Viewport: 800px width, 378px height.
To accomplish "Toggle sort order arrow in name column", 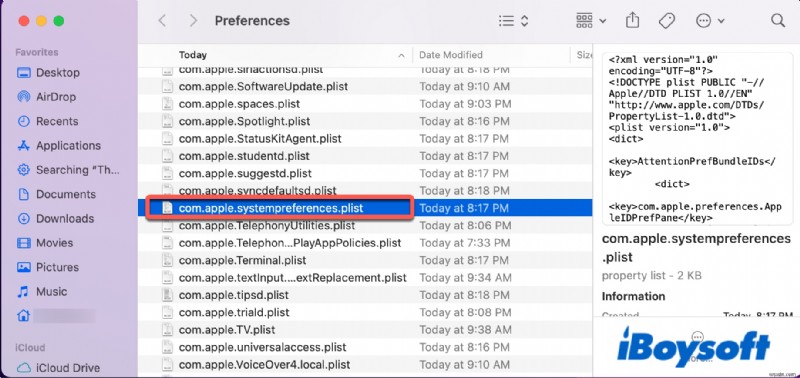I will 402,55.
